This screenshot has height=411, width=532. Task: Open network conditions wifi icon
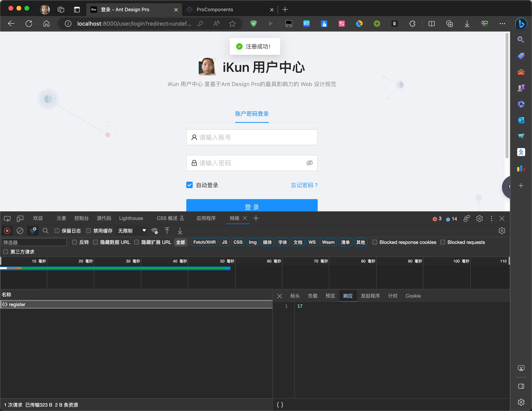click(155, 231)
